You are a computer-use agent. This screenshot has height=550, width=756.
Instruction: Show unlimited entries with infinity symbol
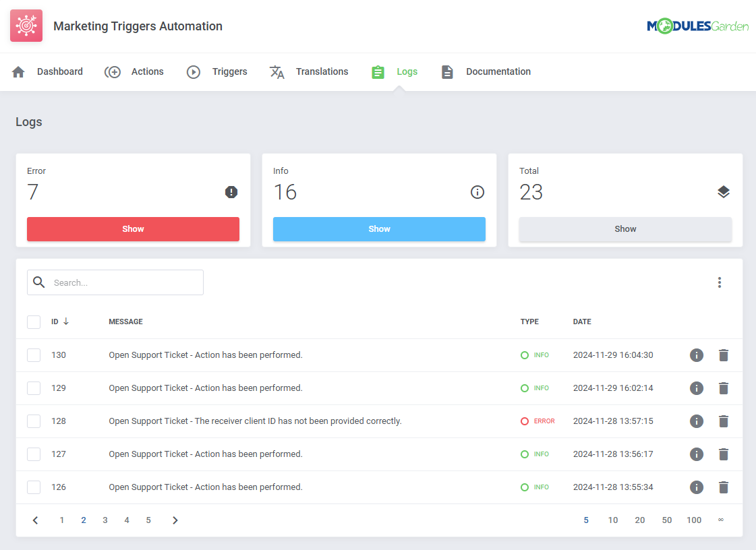point(721,520)
